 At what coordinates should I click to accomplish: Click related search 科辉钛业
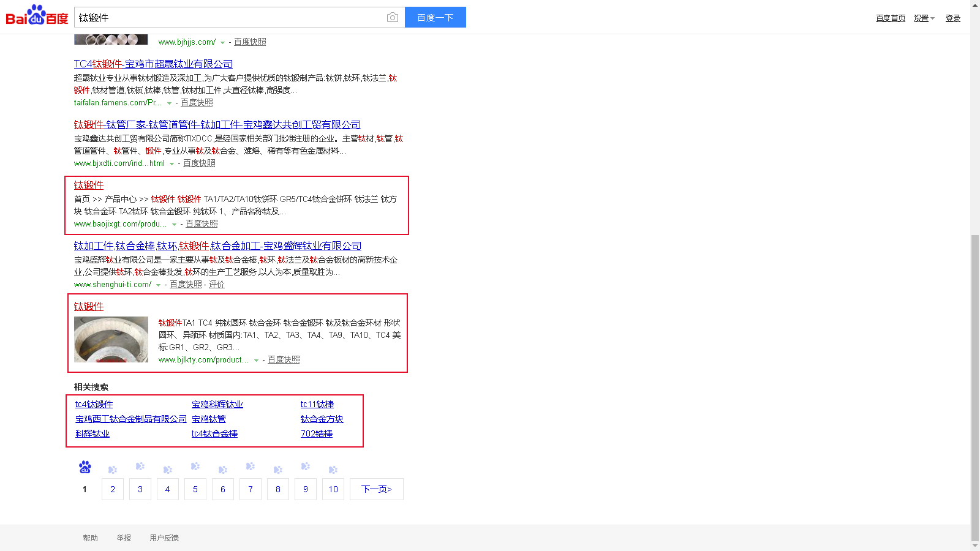click(92, 433)
